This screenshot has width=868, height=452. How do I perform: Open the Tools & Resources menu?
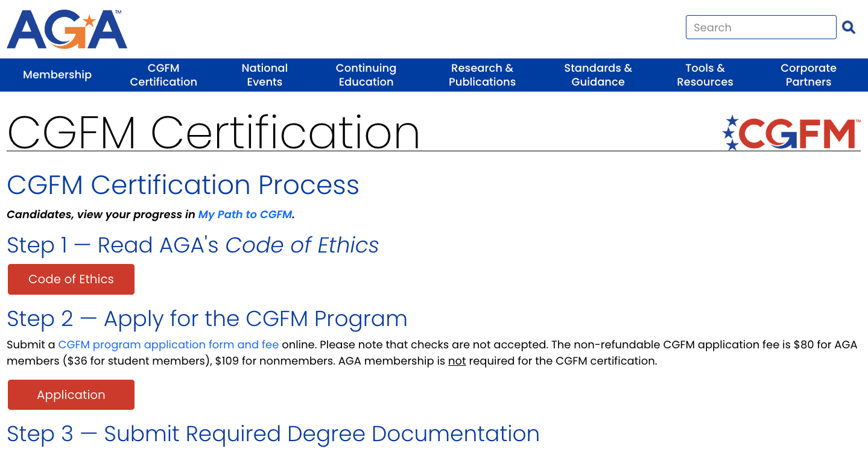[x=705, y=74]
